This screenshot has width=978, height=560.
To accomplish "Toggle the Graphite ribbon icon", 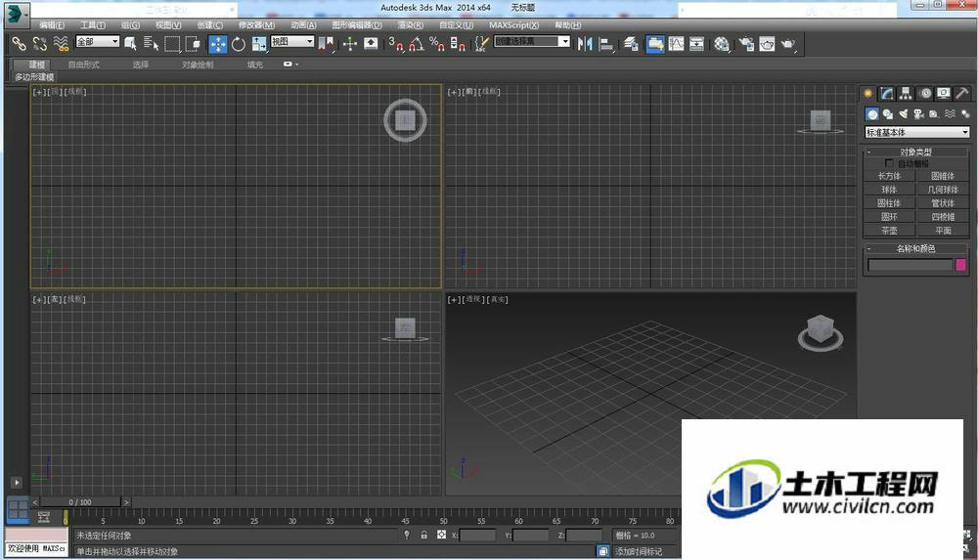I will [655, 44].
